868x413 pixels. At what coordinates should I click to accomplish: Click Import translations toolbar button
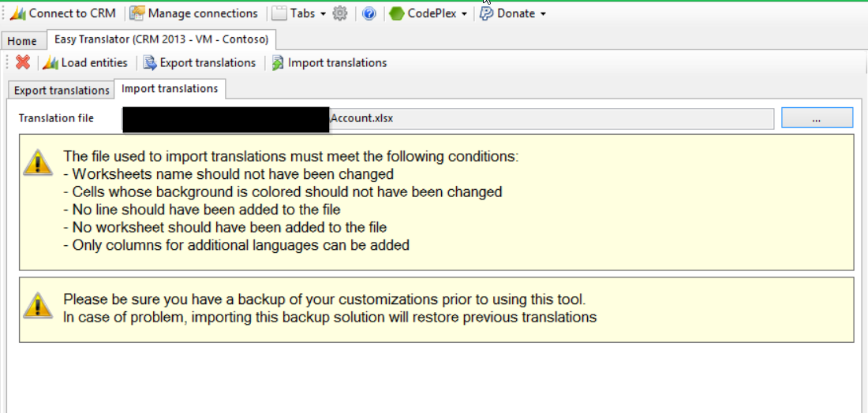pyautogui.click(x=329, y=62)
